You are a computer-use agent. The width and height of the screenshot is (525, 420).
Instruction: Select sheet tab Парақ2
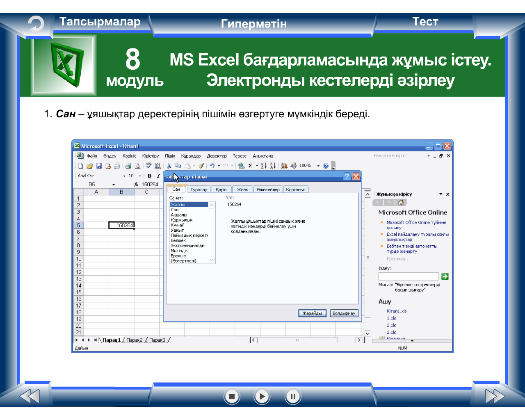pos(135,340)
